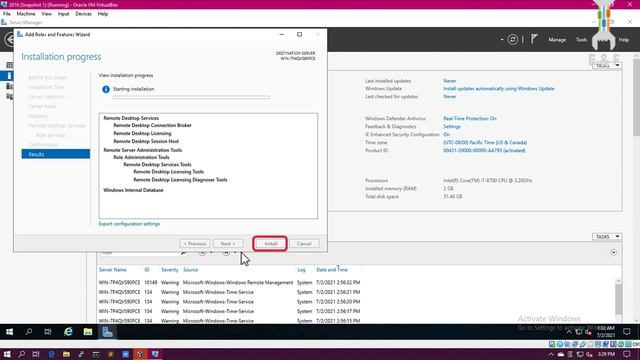Click the Product ID activated link
This screenshot has height=360, width=640.
point(484,151)
